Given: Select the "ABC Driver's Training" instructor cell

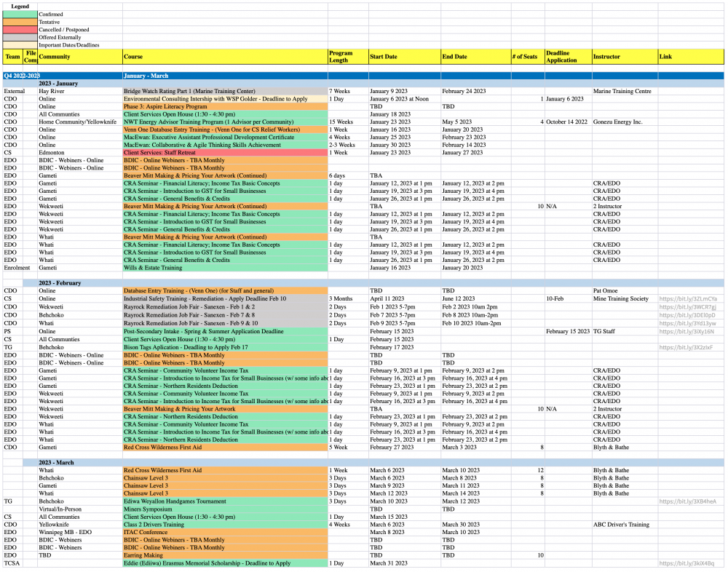Looking at the screenshot, I should pyautogui.click(x=625, y=525).
